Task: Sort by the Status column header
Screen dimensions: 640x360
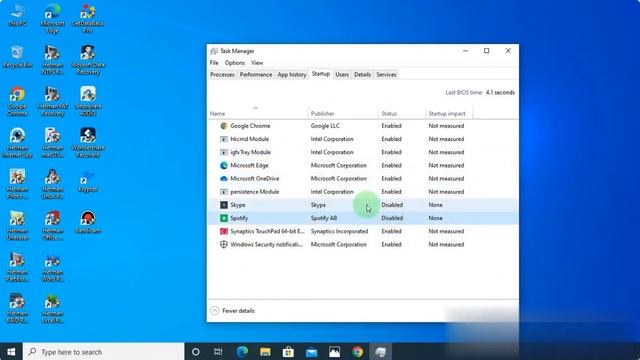Action: [x=402, y=113]
